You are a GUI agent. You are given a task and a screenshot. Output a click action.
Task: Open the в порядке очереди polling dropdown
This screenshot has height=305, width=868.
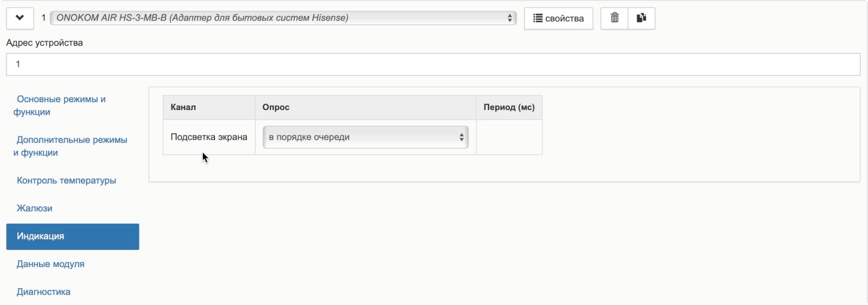pos(365,137)
